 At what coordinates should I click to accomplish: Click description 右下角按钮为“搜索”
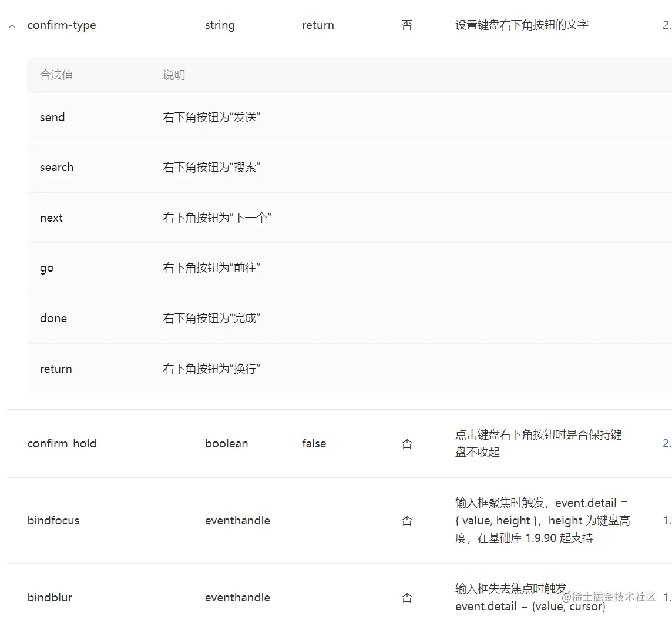point(211,168)
